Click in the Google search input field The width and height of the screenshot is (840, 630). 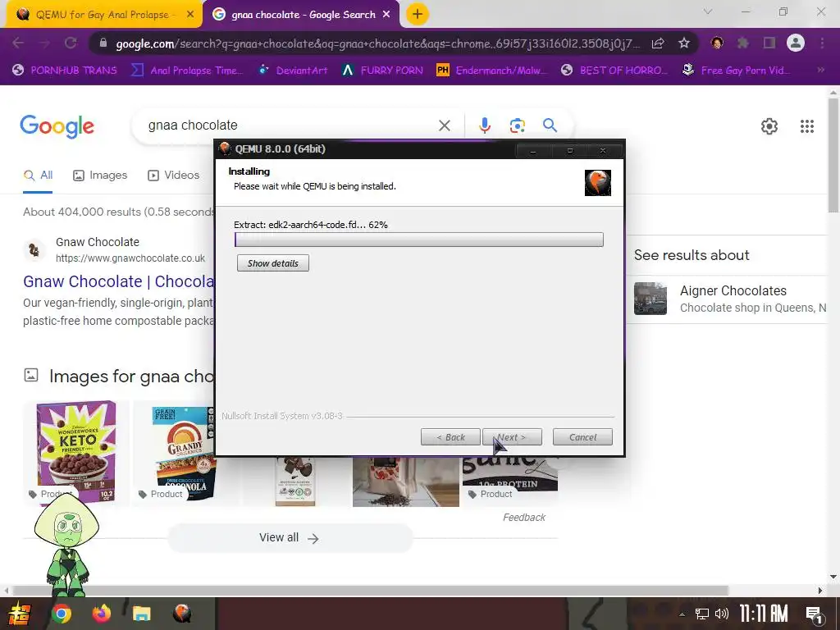pos(290,126)
